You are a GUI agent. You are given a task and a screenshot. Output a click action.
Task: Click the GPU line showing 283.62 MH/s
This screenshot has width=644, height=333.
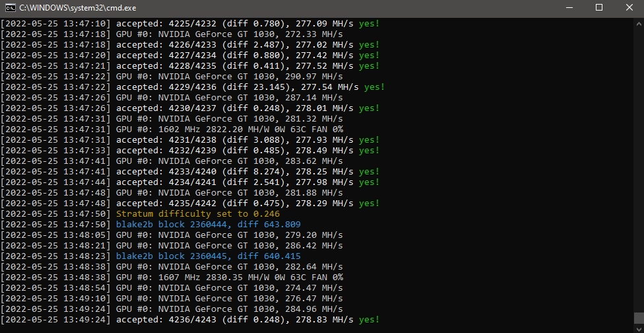172,161
